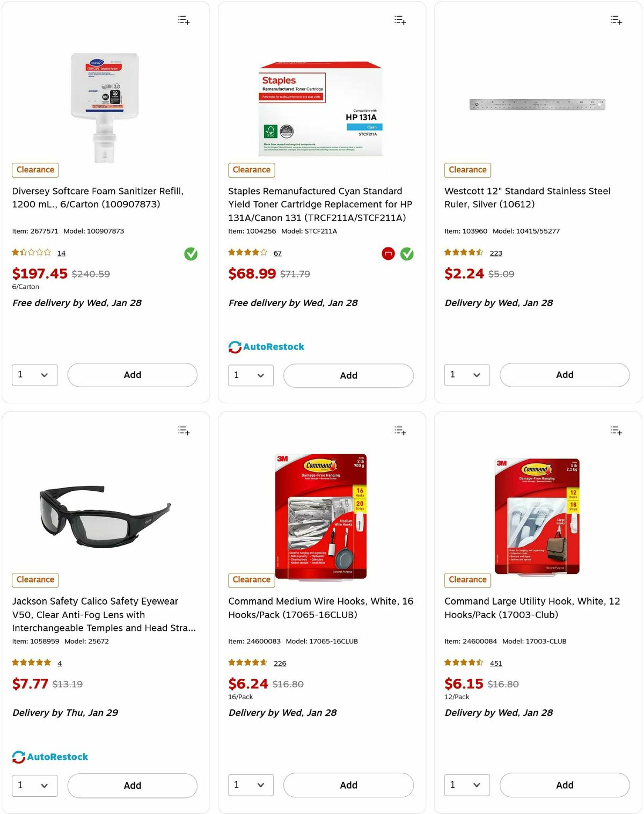Click the green in-stock checkmark on Diversey sanitizer

click(191, 253)
